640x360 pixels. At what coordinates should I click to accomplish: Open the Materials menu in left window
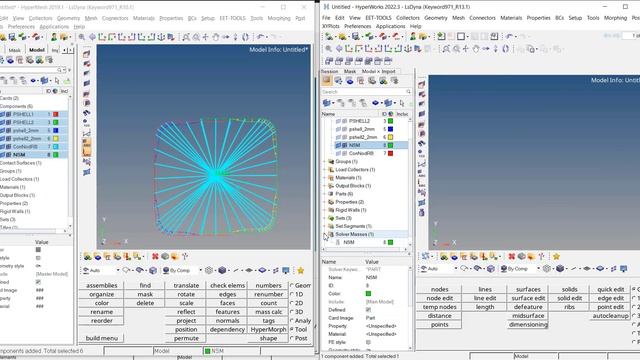144,18
